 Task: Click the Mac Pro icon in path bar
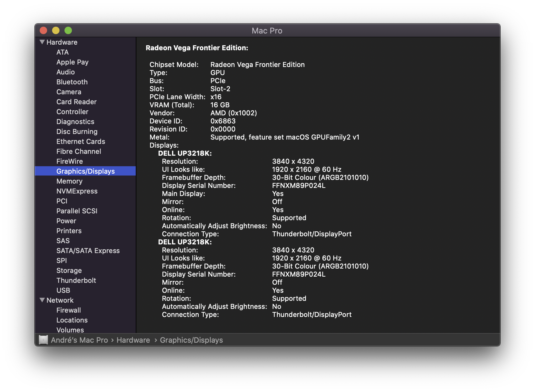click(x=43, y=340)
